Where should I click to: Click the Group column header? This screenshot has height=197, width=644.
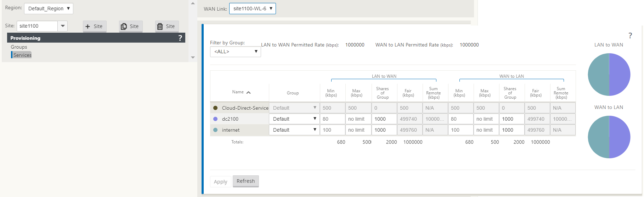point(293,93)
